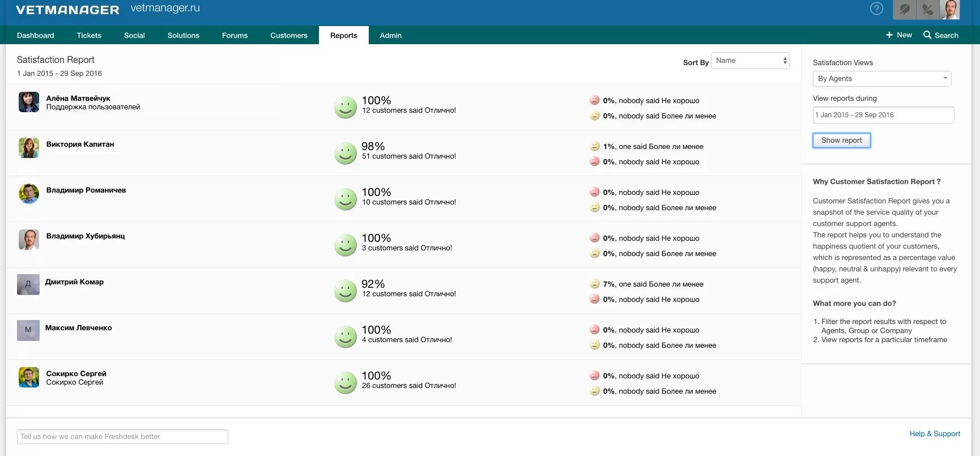Screen dimensions: 980x456
Task: Click the vetmanager.ru header text
Action: 165,8
